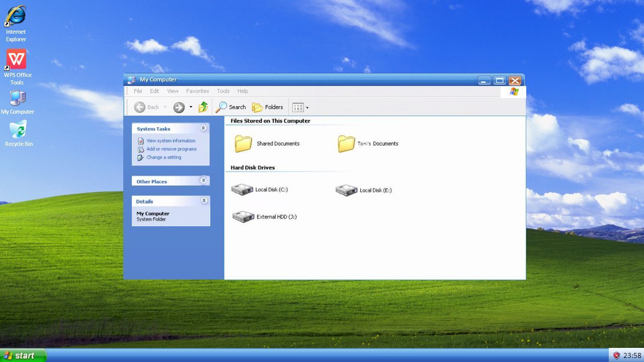Open the File menu
This screenshot has width=644, height=362.
[x=138, y=91]
